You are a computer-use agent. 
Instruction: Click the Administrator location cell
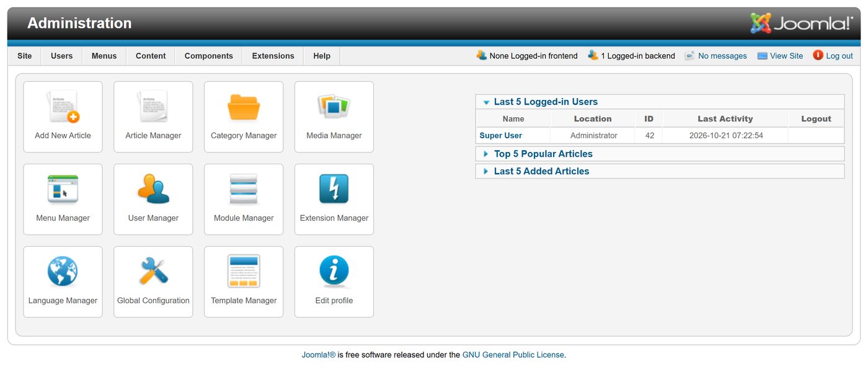[x=594, y=135]
